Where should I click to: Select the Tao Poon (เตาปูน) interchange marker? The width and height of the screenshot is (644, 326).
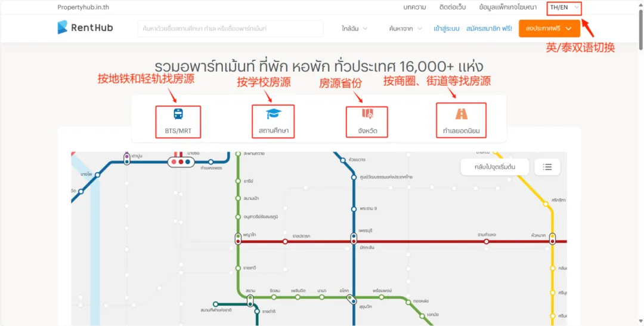(127, 159)
